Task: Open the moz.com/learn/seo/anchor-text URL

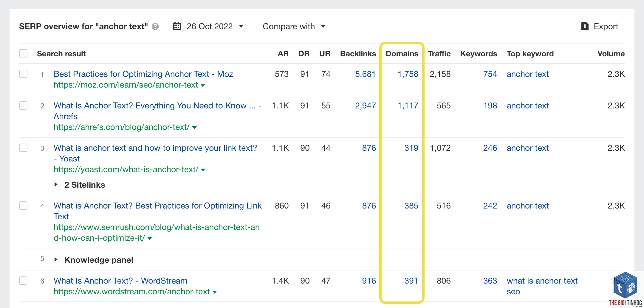Action: (126, 85)
